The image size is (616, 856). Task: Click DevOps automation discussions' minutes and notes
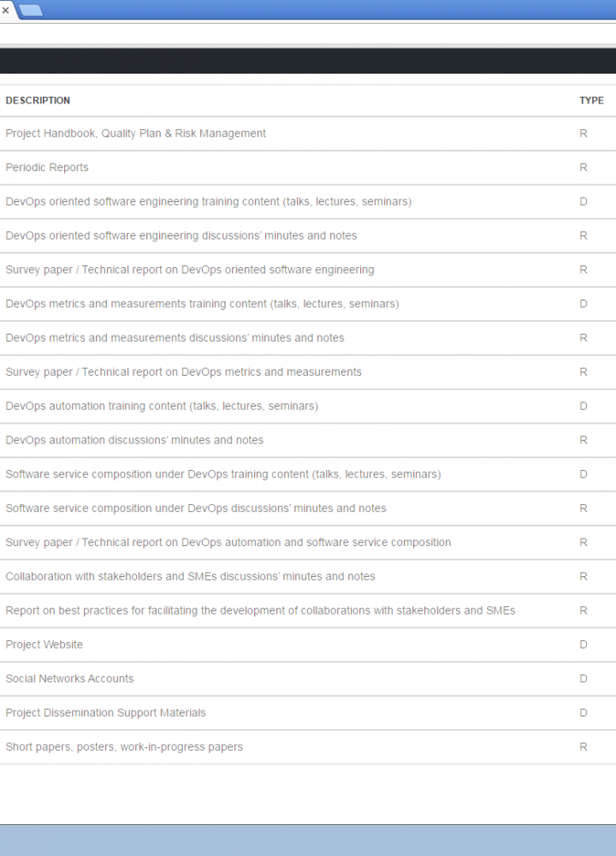[134, 440]
